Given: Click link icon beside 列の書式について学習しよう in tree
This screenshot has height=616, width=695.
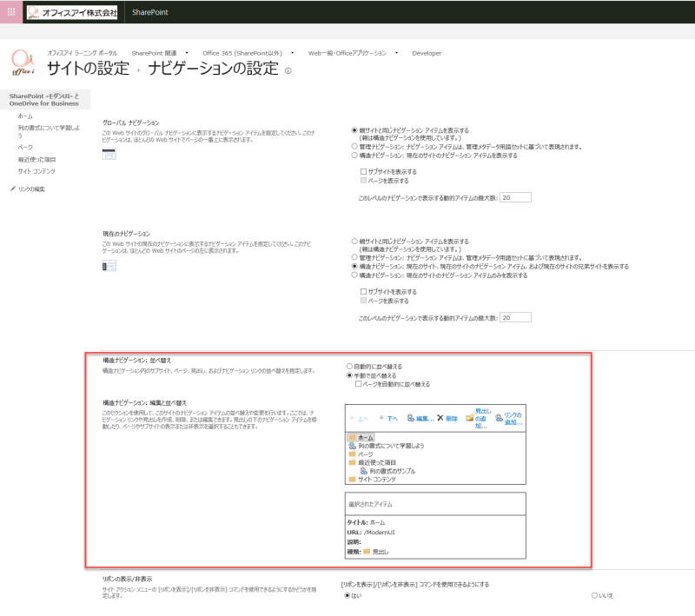Looking at the screenshot, I should click(353, 446).
